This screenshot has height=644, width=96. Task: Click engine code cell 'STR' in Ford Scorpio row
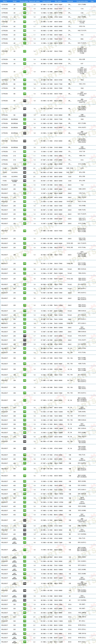coord(82,168)
